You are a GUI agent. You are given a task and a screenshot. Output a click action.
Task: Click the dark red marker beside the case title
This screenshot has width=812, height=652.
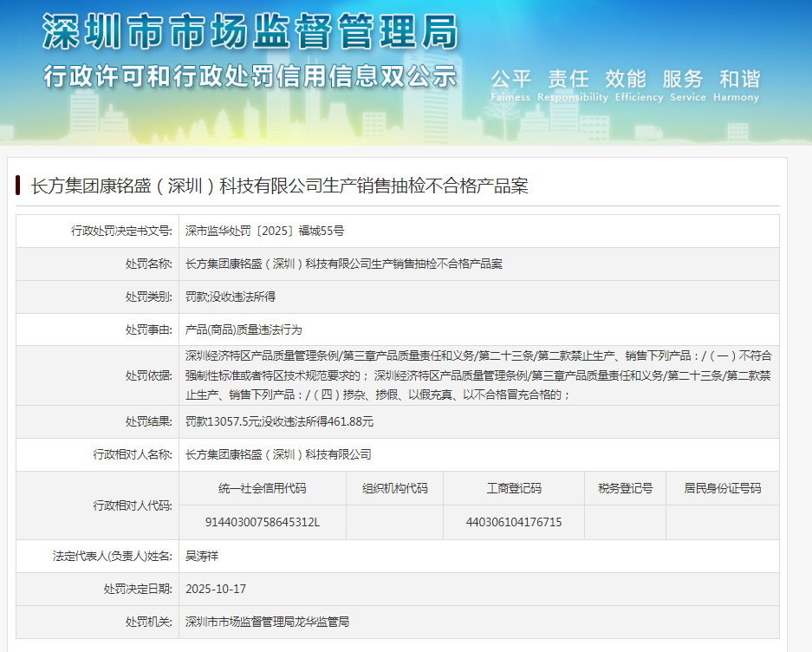pyautogui.click(x=18, y=186)
